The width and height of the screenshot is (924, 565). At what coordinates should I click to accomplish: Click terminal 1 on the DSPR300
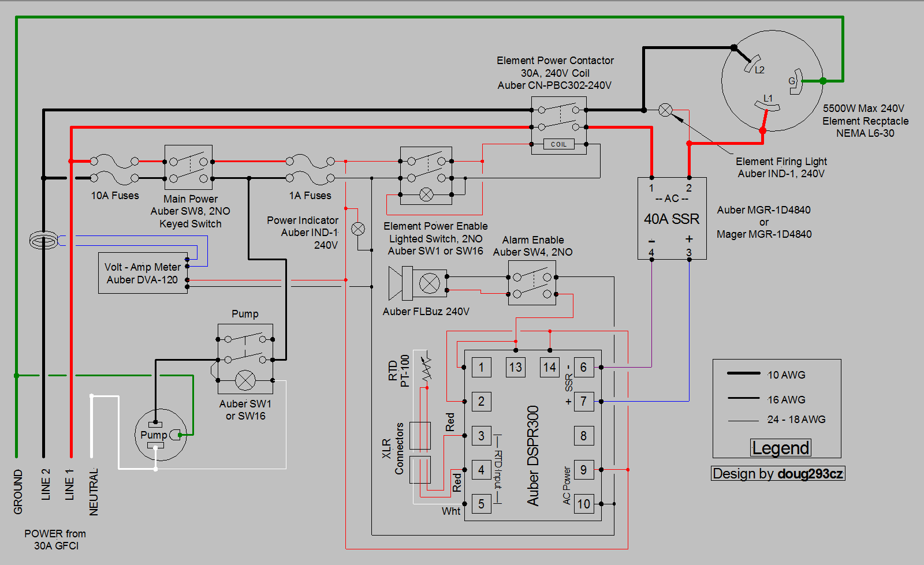click(x=482, y=368)
